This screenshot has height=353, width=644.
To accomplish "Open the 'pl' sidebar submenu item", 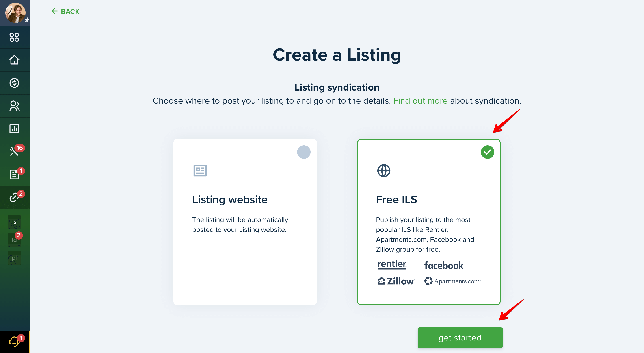I will [14, 258].
